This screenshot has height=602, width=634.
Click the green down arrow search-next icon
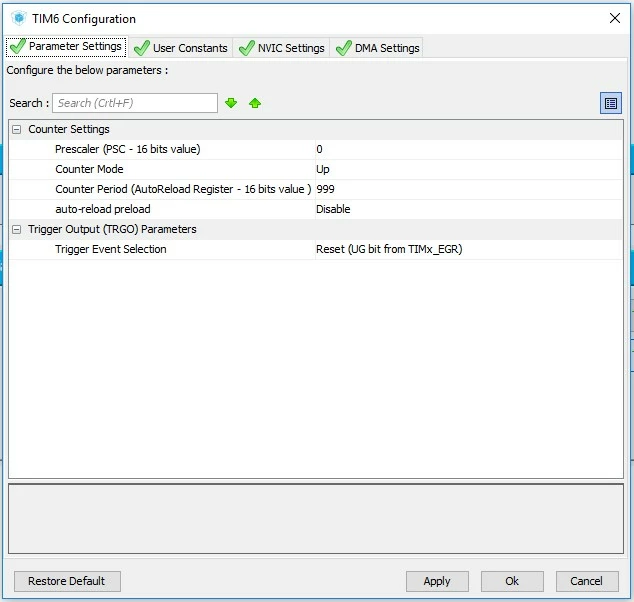click(x=231, y=103)
